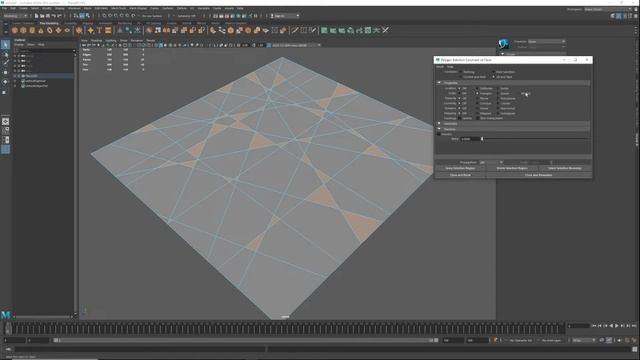Choose Quads for Order property
This screenshot has height=360, width=640.
(x=498, y=93)
